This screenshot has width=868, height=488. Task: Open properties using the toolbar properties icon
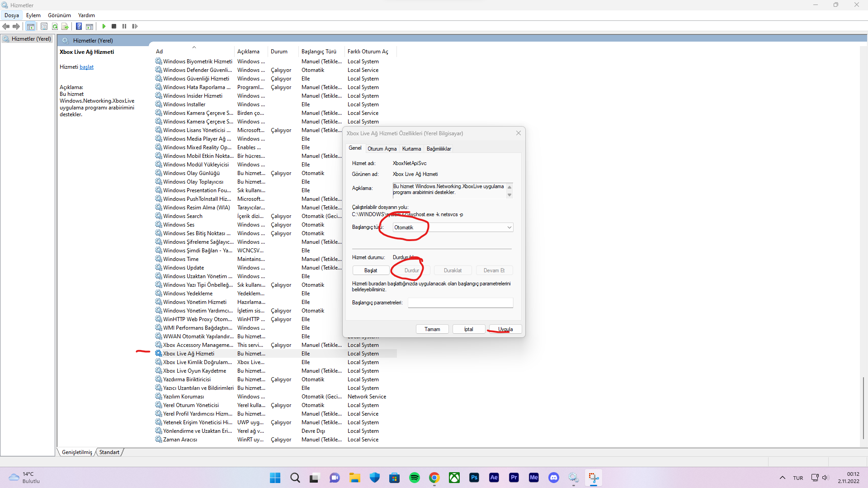tap(44, 26)
